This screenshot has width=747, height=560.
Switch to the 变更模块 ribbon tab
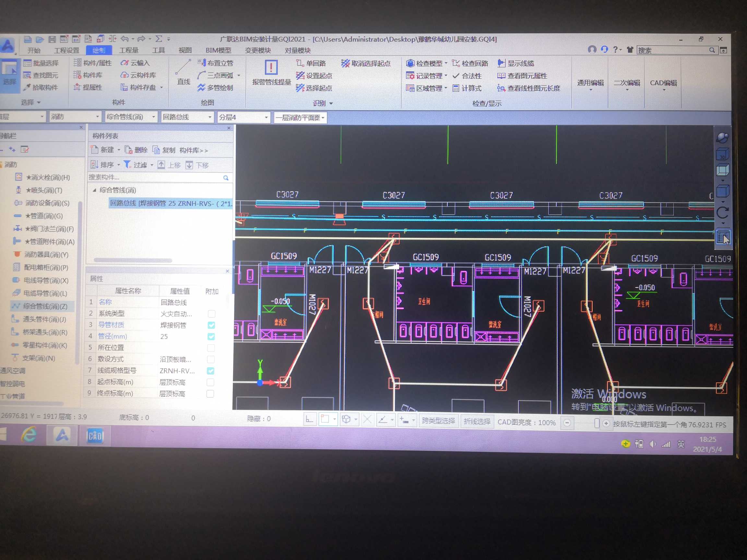click(258, 50)
